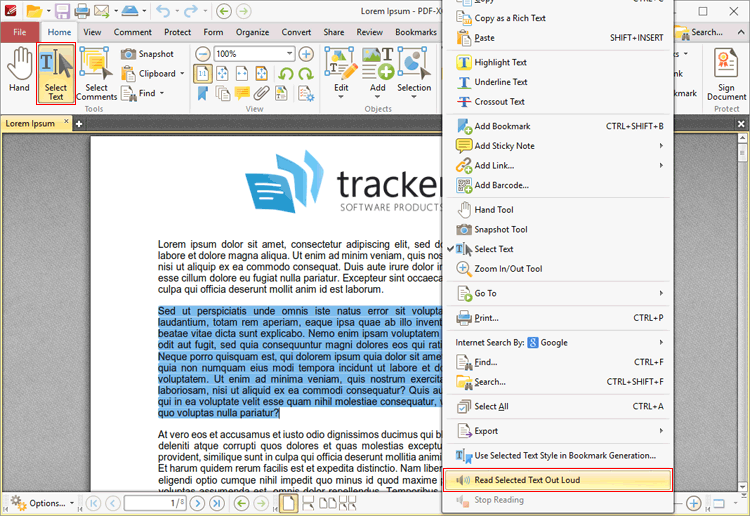The image size is (750, 516).
Task: Enable single page layout in status bar
Action: (x=287, y=503)
